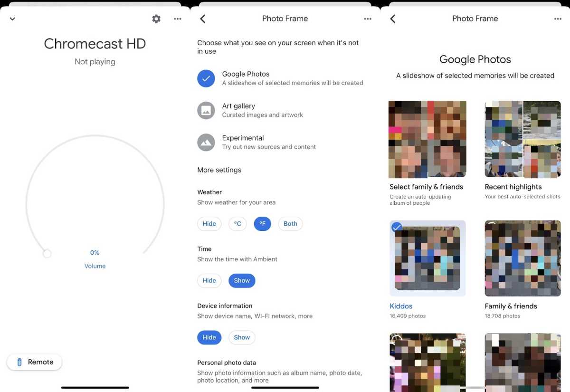The width and height of the screenshot is (570, 392).
Task: Click the More settings heading
Action: pyautogui.click(x=219, y=170)
